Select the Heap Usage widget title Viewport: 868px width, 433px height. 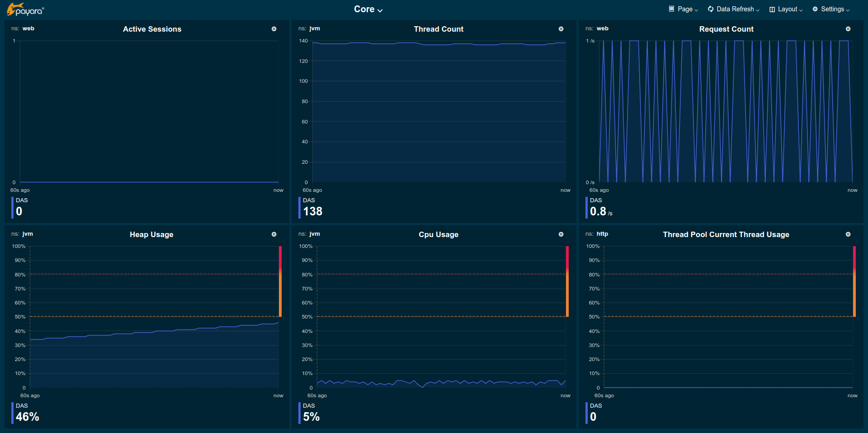151,234
